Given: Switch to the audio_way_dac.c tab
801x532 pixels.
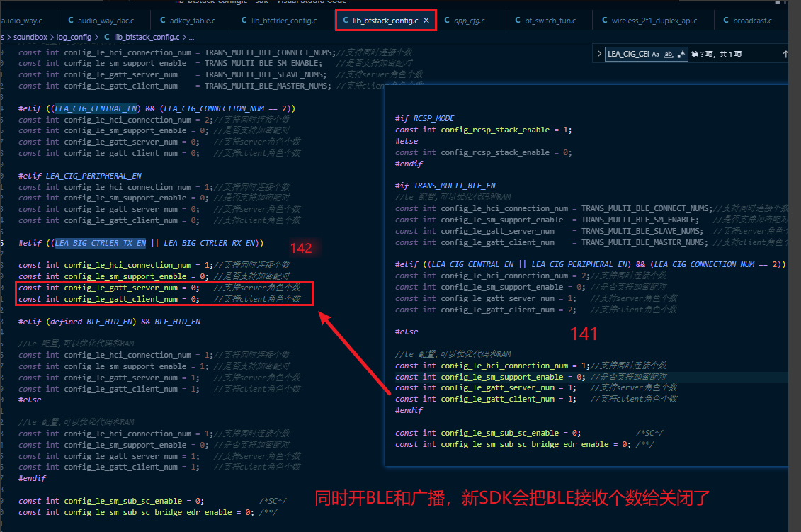Looking at the screenshot, I should pyautogui.click(x=106, y=21).
